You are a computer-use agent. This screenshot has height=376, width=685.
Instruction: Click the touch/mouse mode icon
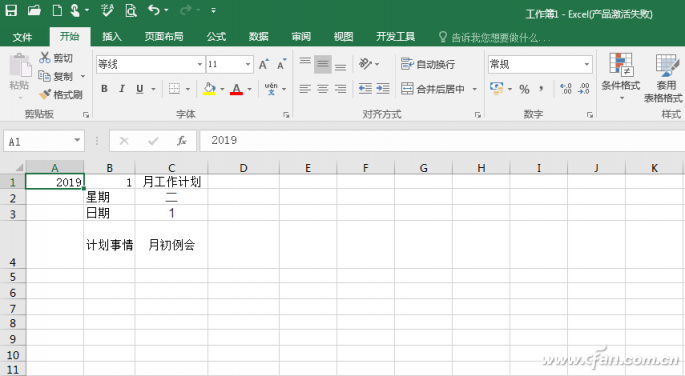pos(76,10)
